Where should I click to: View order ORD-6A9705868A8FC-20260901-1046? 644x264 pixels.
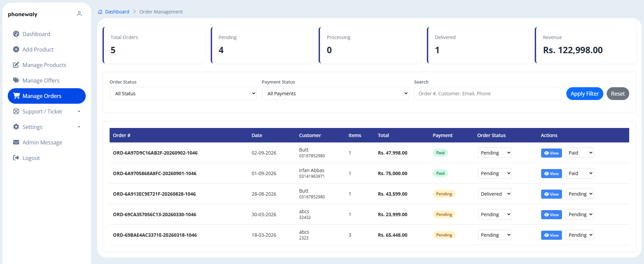pos(552,174)
